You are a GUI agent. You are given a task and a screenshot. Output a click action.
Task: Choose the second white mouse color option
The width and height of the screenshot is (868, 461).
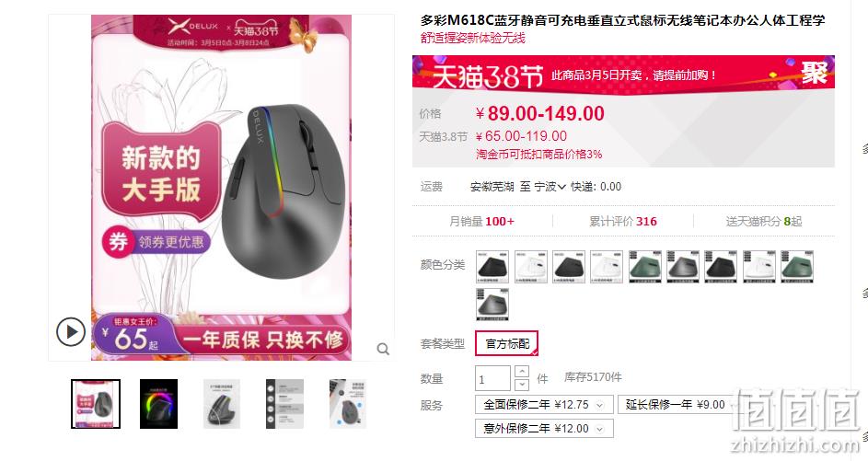pos(607,267)
